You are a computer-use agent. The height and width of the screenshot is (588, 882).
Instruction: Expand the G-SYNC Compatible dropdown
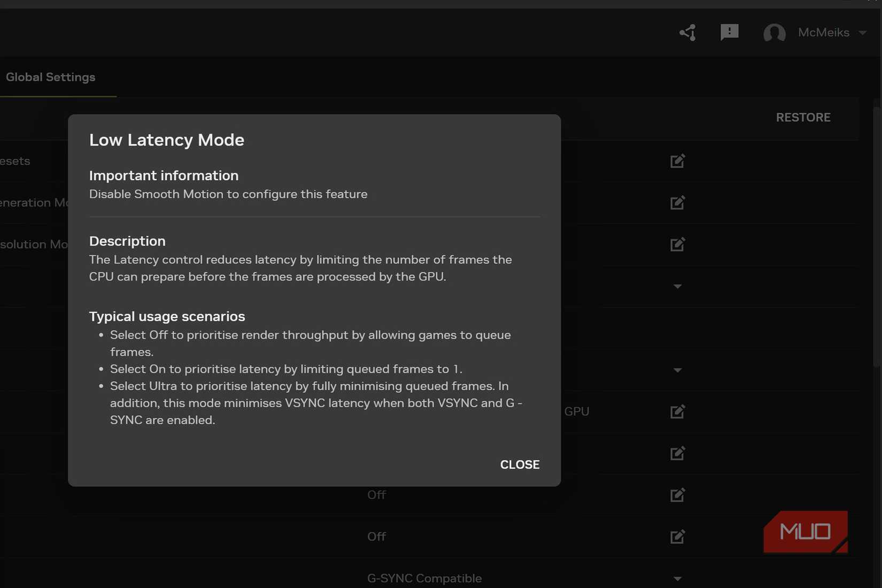[x=677, y=578]
